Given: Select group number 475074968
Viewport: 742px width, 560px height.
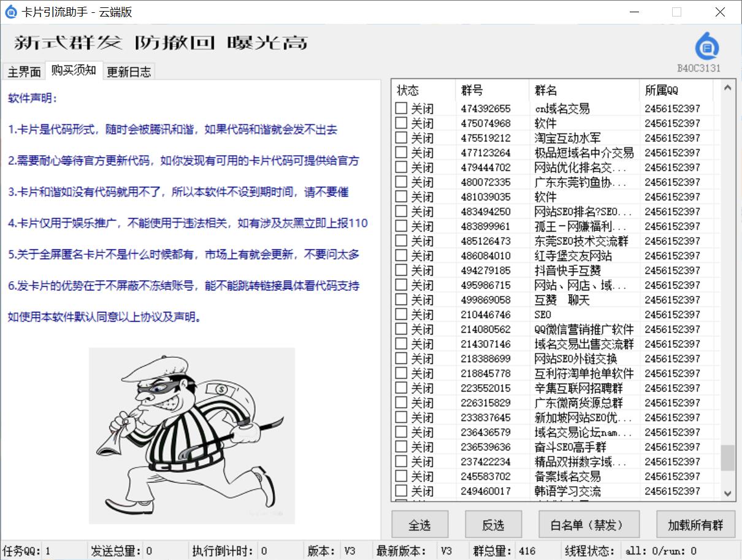Looking at the screenshot, I should 486,123.
